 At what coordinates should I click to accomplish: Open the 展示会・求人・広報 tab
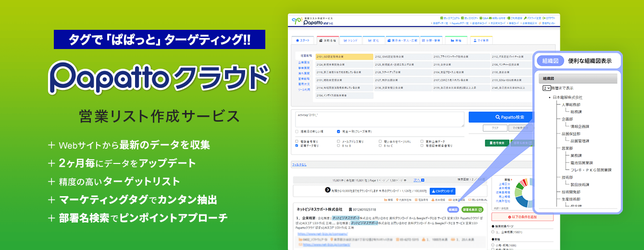(402, 40)
